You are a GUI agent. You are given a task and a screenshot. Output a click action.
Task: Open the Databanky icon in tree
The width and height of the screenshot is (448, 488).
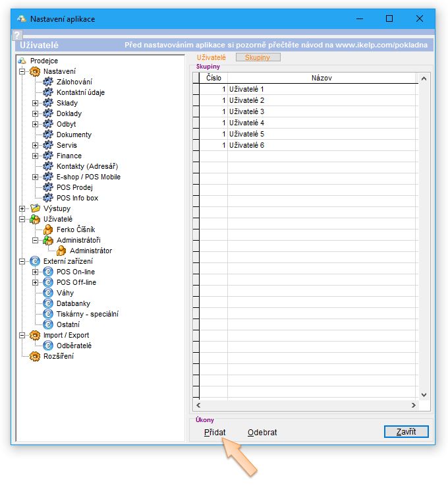pyautogui.click(x=47, y=303)
